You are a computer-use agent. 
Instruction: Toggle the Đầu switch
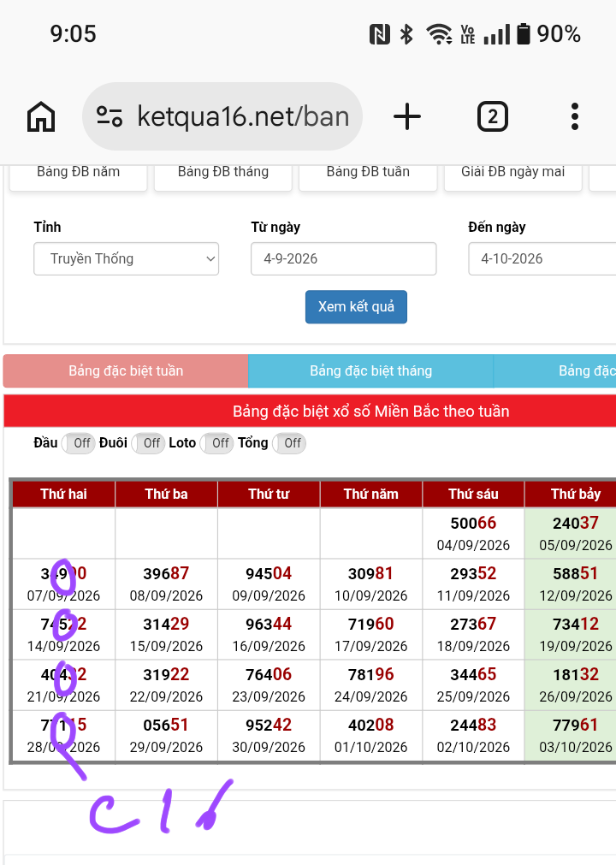pyautogui.click(x=79, y=443)
